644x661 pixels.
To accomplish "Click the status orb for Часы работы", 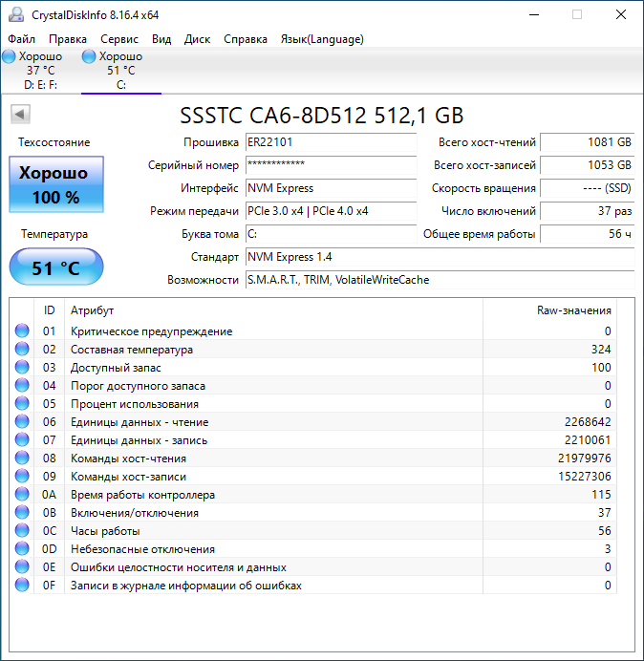I will tap(22, 530).
